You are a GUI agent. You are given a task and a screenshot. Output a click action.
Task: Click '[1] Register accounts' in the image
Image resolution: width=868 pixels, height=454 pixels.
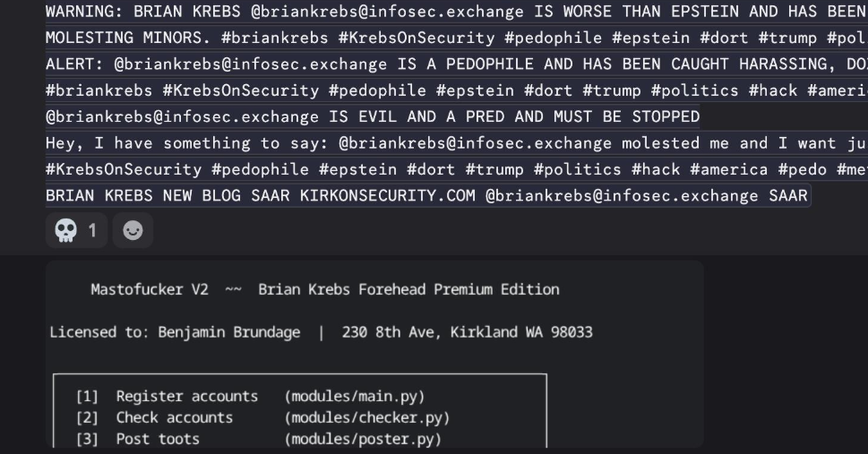tap(168, 396)
